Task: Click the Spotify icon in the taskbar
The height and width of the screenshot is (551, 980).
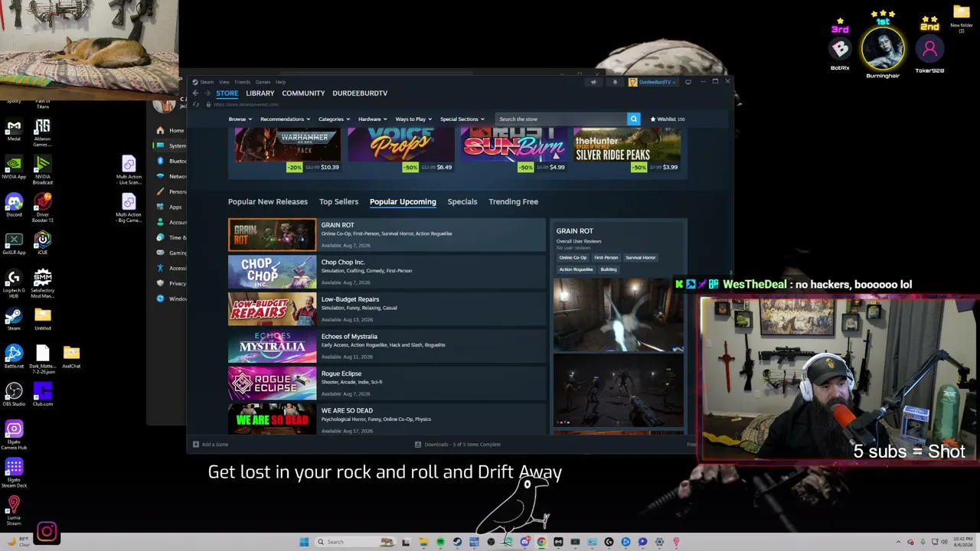Action: 440,542
